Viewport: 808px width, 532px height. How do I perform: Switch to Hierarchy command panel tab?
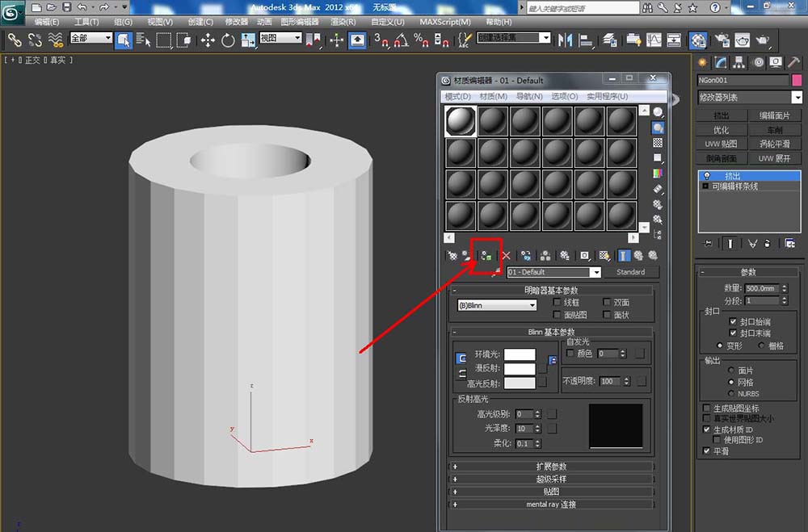pyautogui.click(x=739, y=63)
